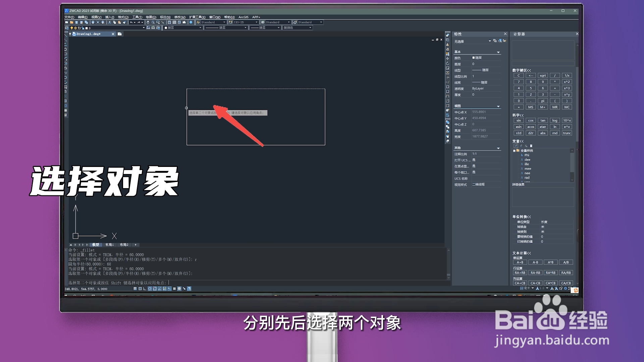The width and height of the screenshot is (644, 362).
Task: Select the Open file icon
Action: click(x=71, y=22)
